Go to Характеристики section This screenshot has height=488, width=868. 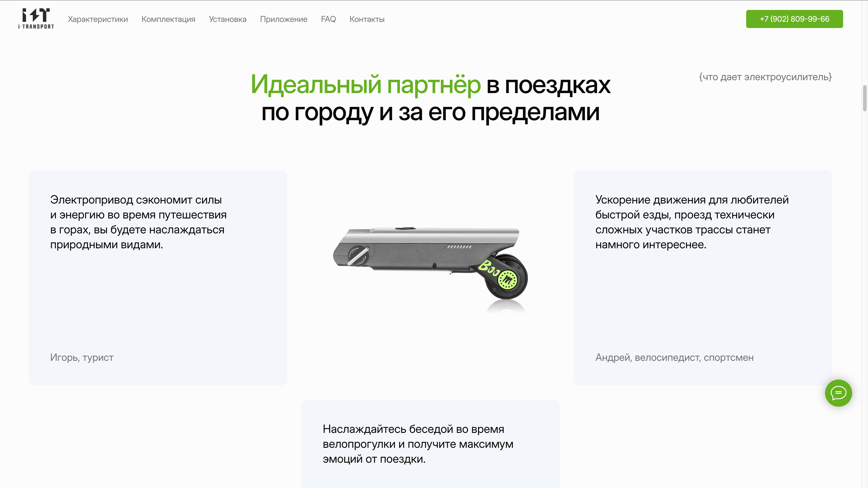98,19
